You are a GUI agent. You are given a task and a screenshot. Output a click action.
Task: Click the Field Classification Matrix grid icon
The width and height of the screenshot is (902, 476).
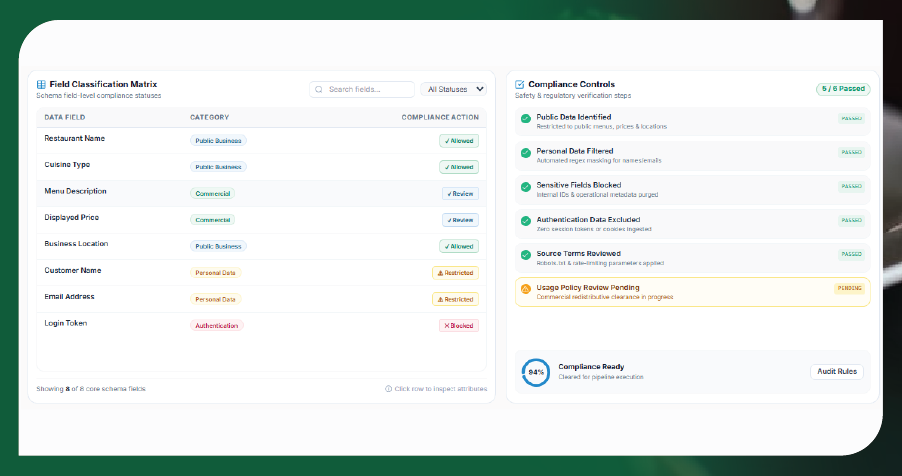point(41,85)
